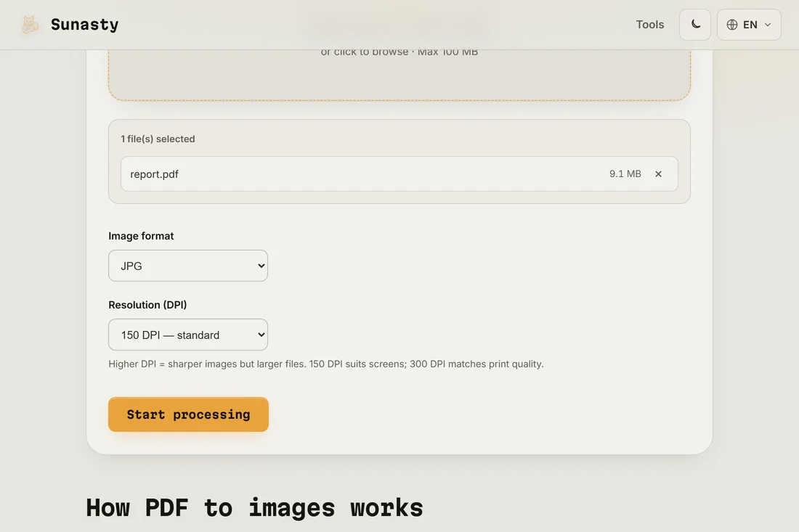Click the dashed upload drop zone
The image size is (799, 532).
(x=399, y=75)
